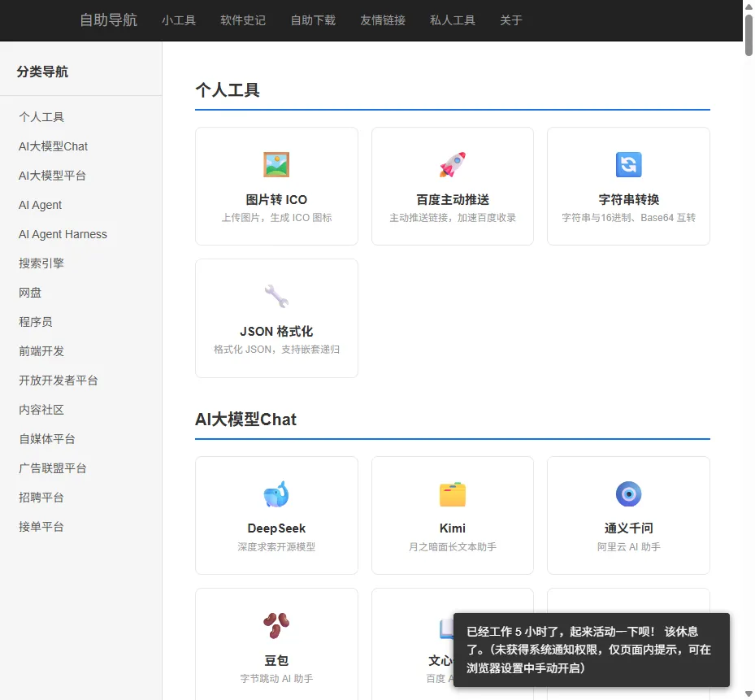Select 程序员 in the sidebar
Image resolution: width=755 pixels, height=700 pixels.
pos(36,322)
